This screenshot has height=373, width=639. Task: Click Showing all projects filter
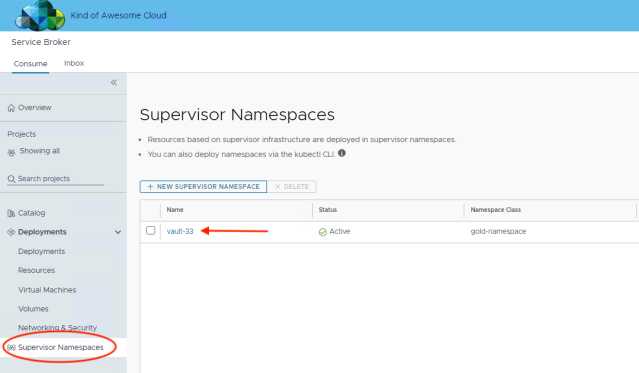point(40,151)
